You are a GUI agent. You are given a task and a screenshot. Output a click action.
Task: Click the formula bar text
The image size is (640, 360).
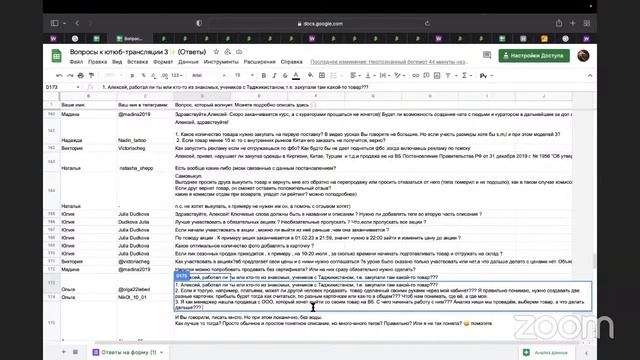[235, 87]
